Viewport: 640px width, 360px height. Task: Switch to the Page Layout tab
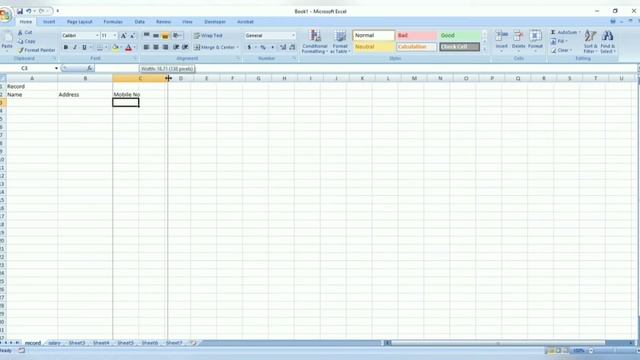(80, 22)
